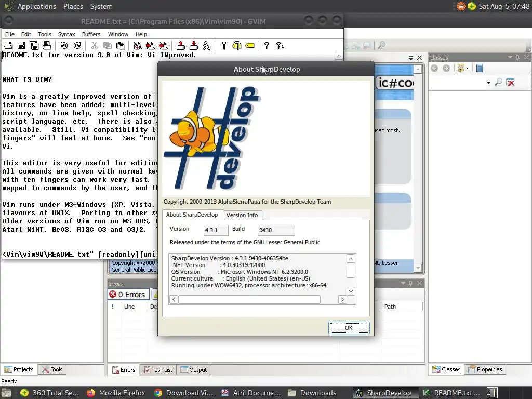Screen dimensions: 532x399
Task: Switch to the Version Info tab
Action: click(x=242, y=215)
